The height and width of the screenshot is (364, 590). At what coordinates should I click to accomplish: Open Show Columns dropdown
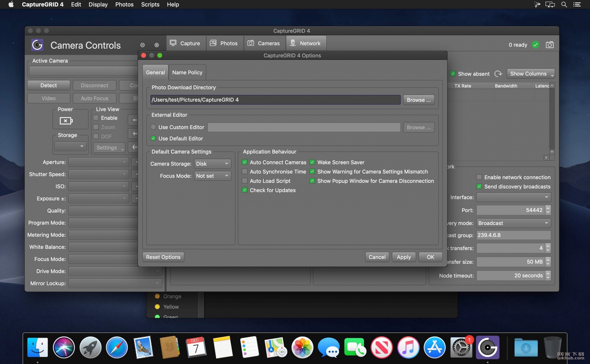(x=531, y=74)
